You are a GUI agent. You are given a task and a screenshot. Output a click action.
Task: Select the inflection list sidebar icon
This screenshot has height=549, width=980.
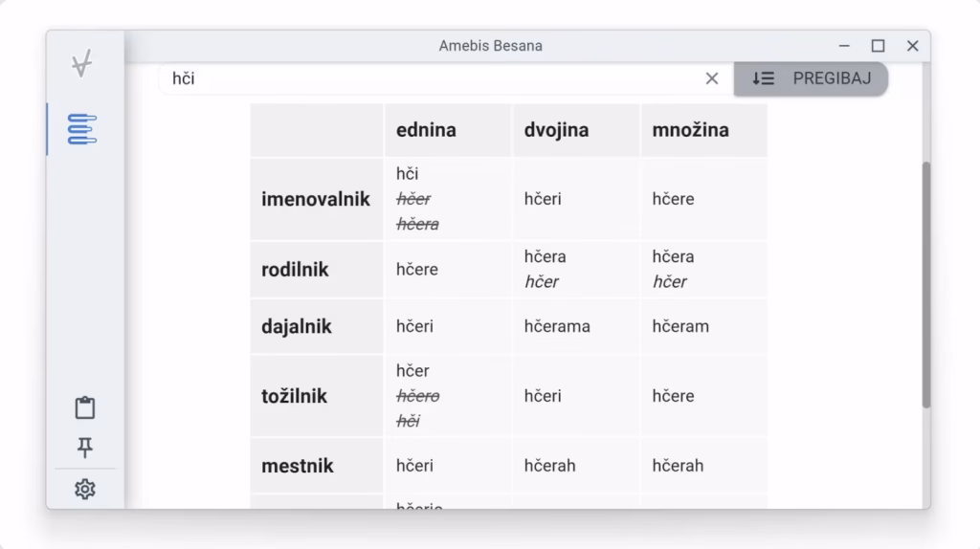pos(82,129)
